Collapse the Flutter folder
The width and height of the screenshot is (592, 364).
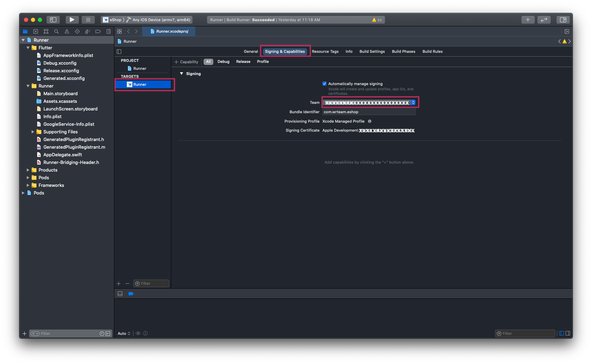(28, 48)
